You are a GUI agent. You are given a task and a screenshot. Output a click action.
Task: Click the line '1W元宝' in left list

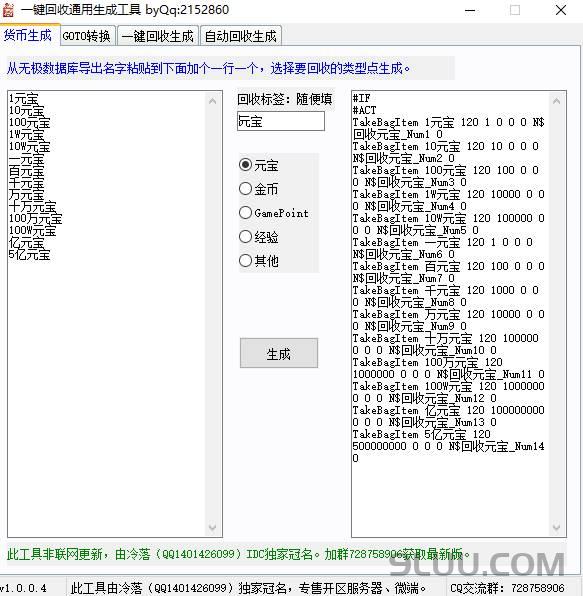point(27,135)
